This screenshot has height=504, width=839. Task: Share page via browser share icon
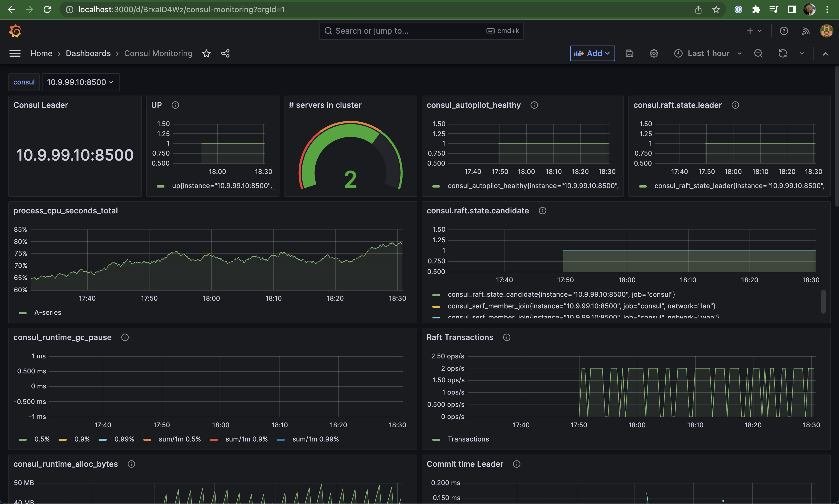[698, 9]
